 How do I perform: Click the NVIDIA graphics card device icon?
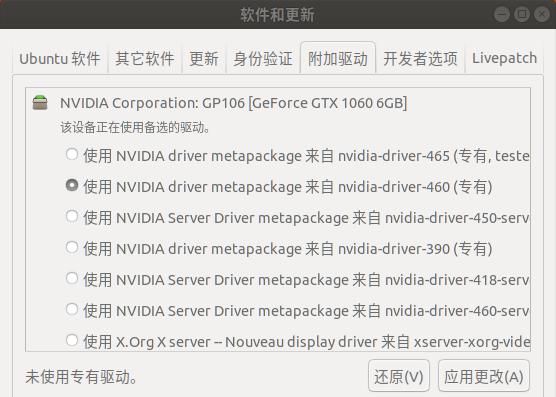pyautogui.click(x=40, y=103)
